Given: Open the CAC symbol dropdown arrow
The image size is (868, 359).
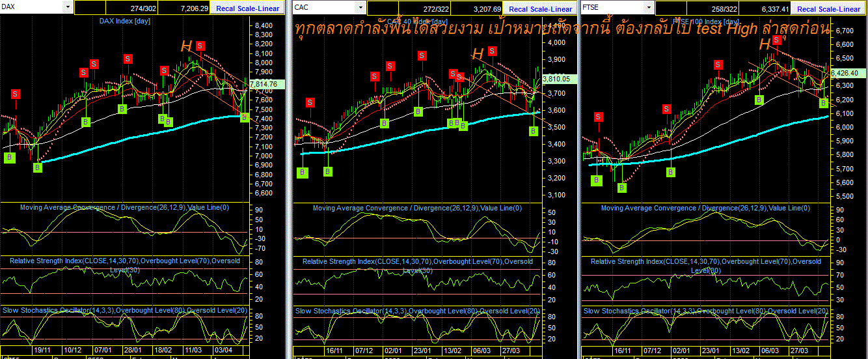Looking at the screenshot, I should tap(361, 7).
